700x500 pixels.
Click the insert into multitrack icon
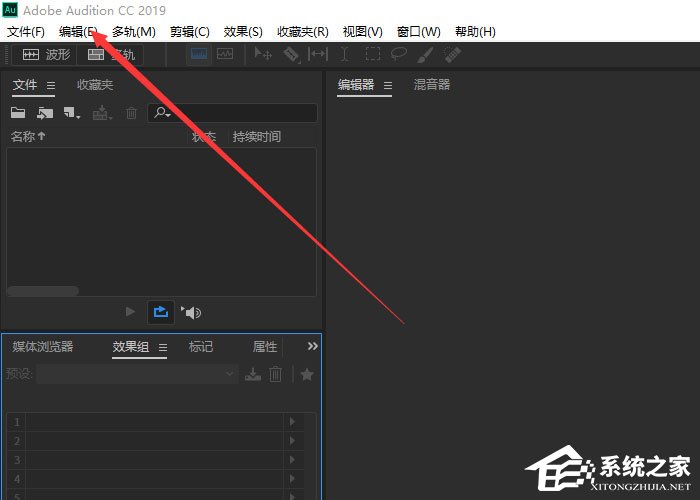pyautogui.click(x=102, y=113)
